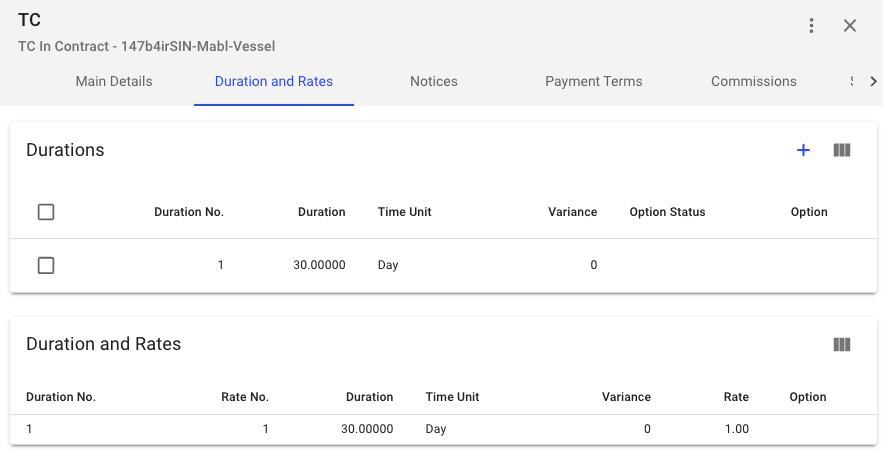Open the Commissions tab
883x451 pixels.
(x=754, y=81)
